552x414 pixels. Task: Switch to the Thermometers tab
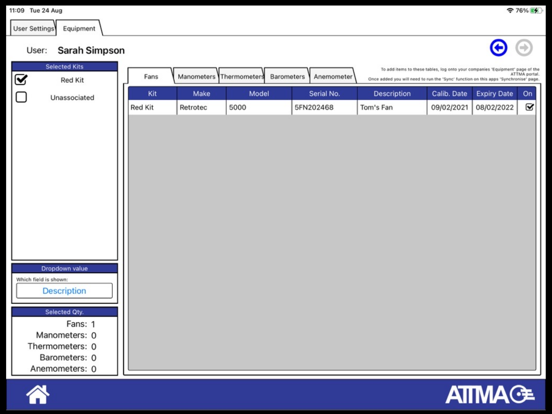pos(242,76)
